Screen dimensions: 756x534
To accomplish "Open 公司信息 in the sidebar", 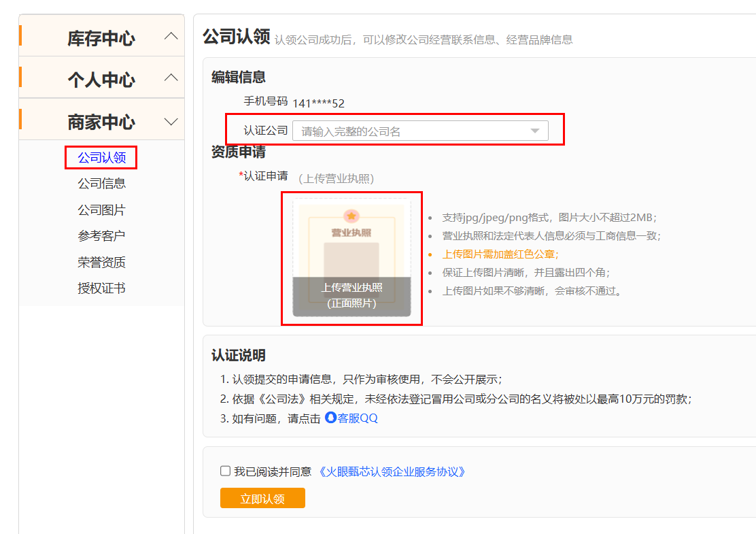I will [102, 184].
